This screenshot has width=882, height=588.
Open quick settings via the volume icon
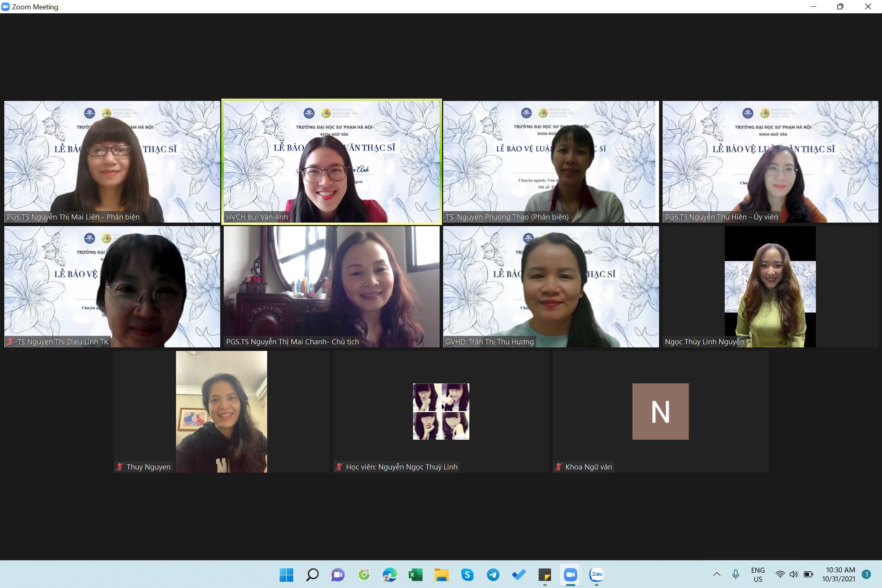point(794,574)
